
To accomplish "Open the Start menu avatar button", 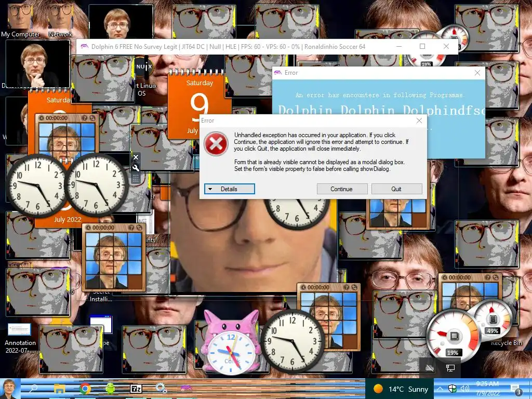I will [x=10, y=389].
